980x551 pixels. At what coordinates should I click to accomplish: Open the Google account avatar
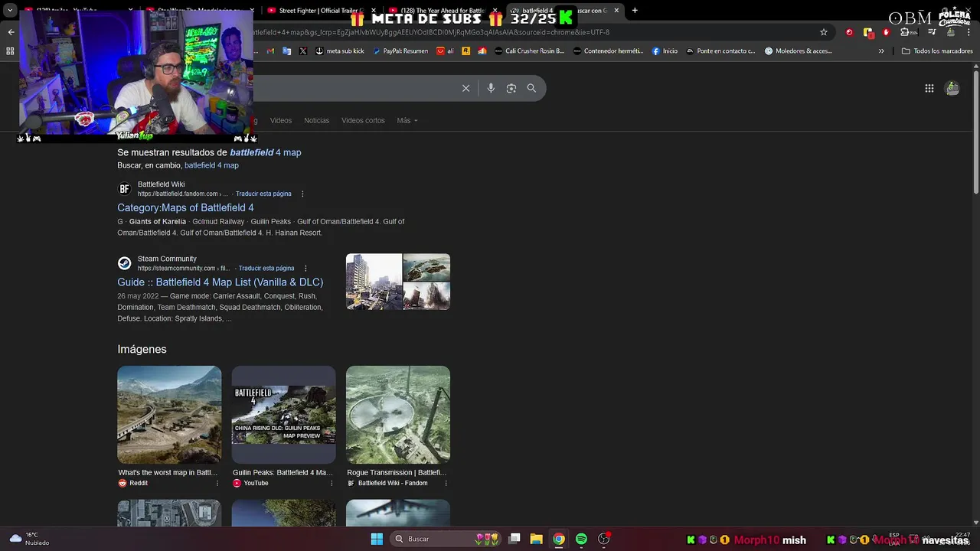coord(952,88)
